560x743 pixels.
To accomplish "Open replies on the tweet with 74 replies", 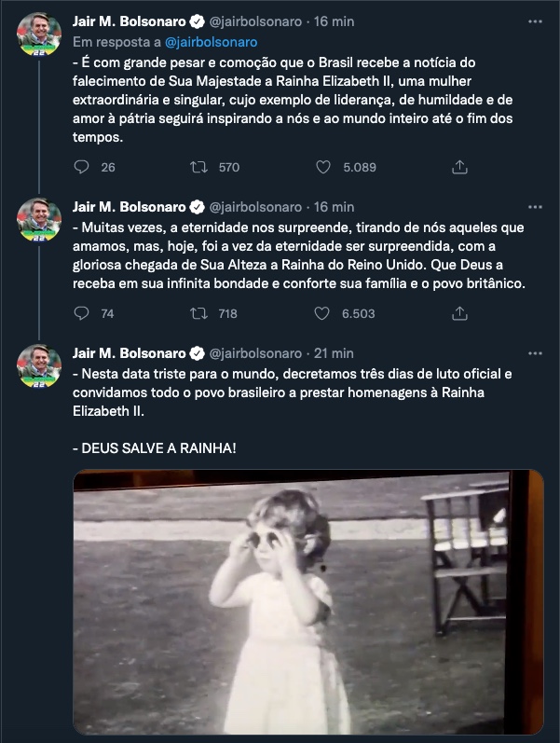I will pos(82,313).
